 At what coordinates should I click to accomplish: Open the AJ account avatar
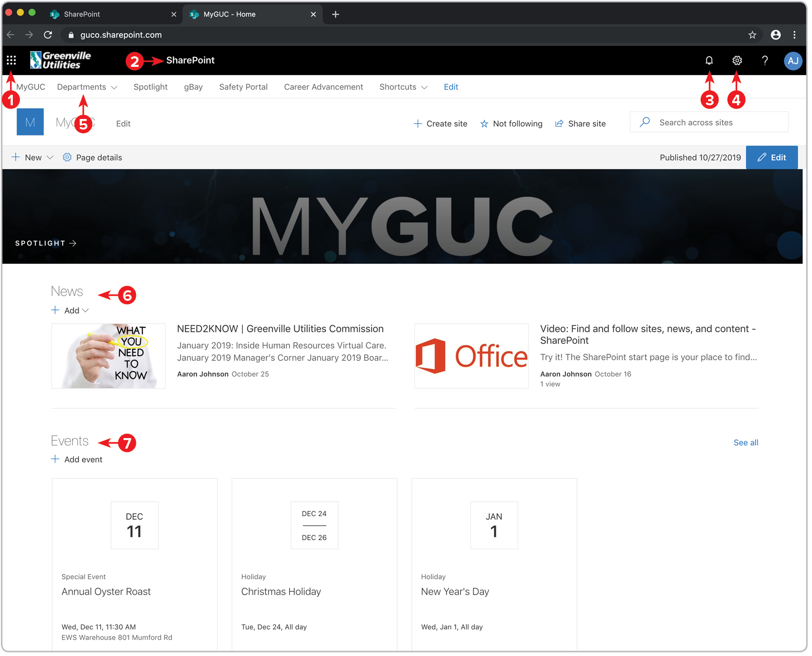tap(793, 60)
